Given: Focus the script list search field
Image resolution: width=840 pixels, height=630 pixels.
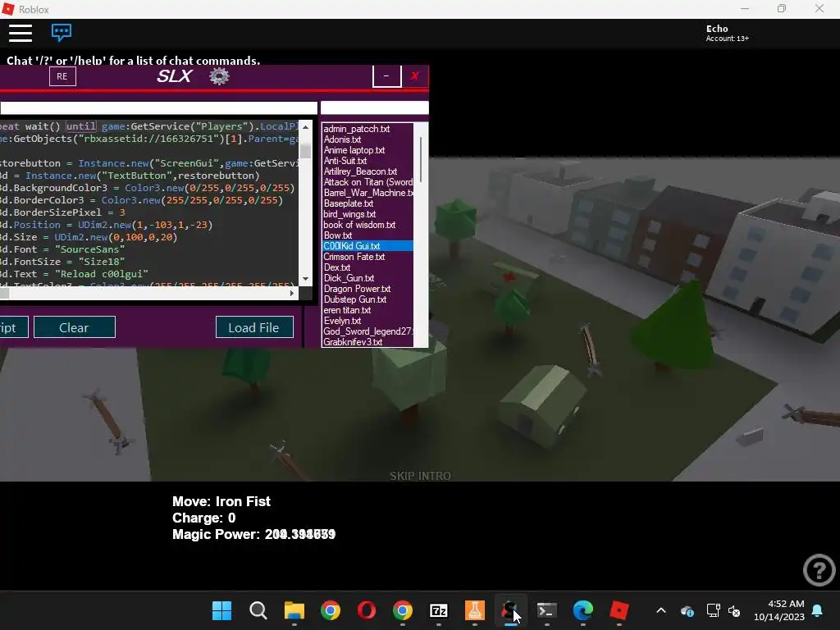Looking at the screenshot, I should click(x=374, y=107).
